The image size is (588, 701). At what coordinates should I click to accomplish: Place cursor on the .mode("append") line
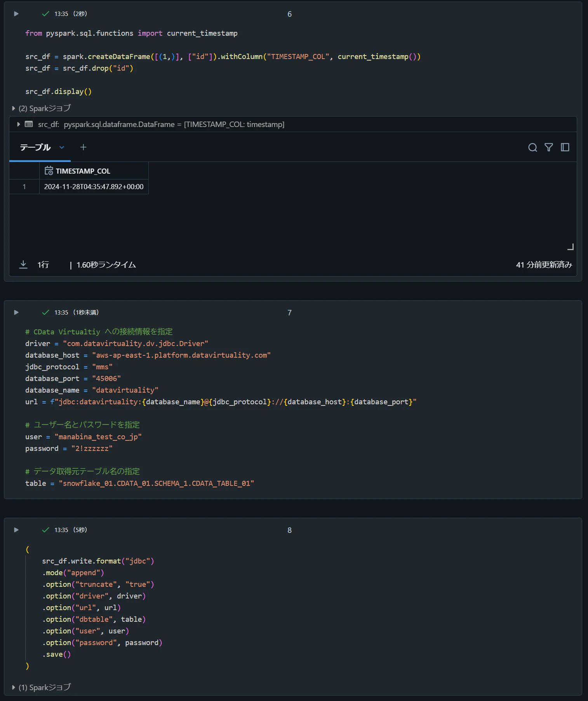click(x=73, y=572)
